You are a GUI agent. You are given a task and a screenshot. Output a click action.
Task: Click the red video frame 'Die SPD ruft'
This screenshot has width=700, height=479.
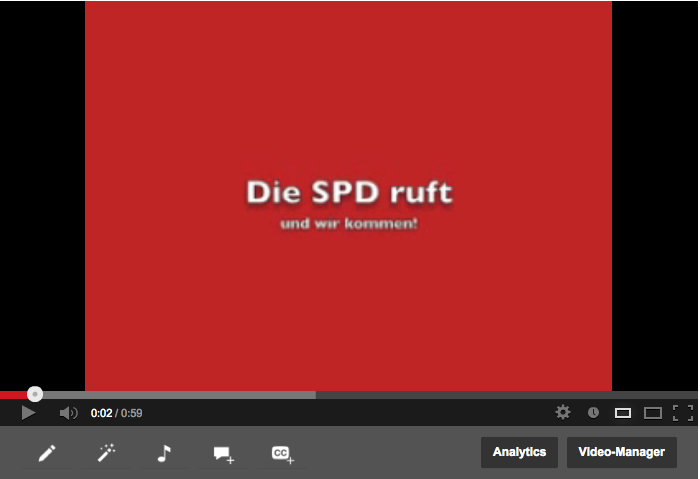[348, 196]
